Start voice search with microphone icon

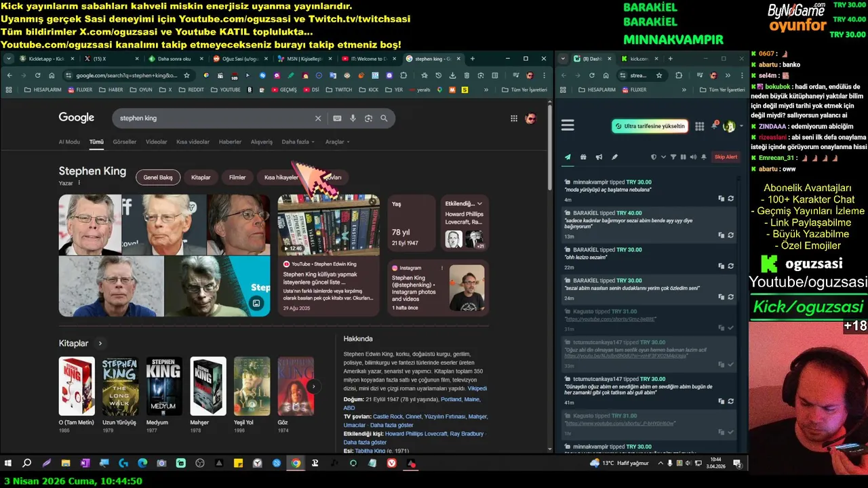(x=353, y=118)
